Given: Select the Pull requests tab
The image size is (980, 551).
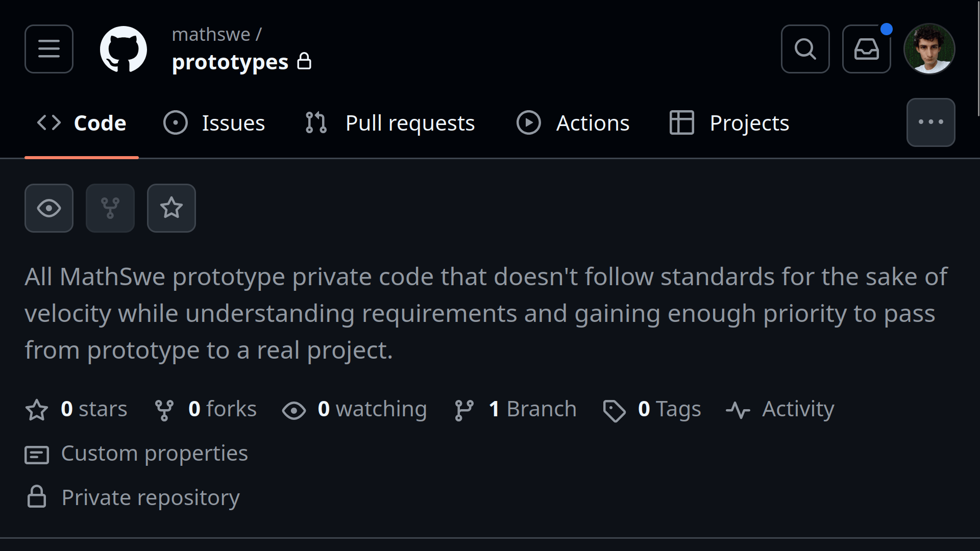Looking at the screenshot, I should [x=390, y=122].
